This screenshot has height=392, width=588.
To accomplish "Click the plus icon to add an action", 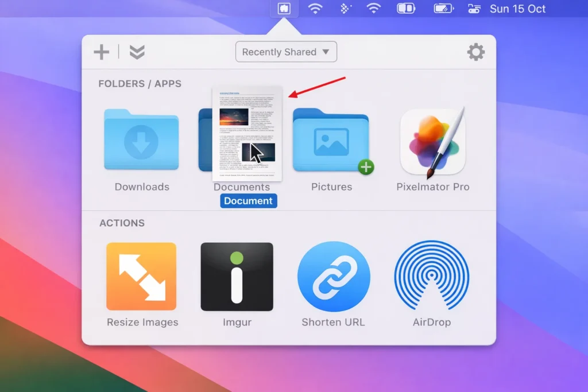I will (102, 52).
